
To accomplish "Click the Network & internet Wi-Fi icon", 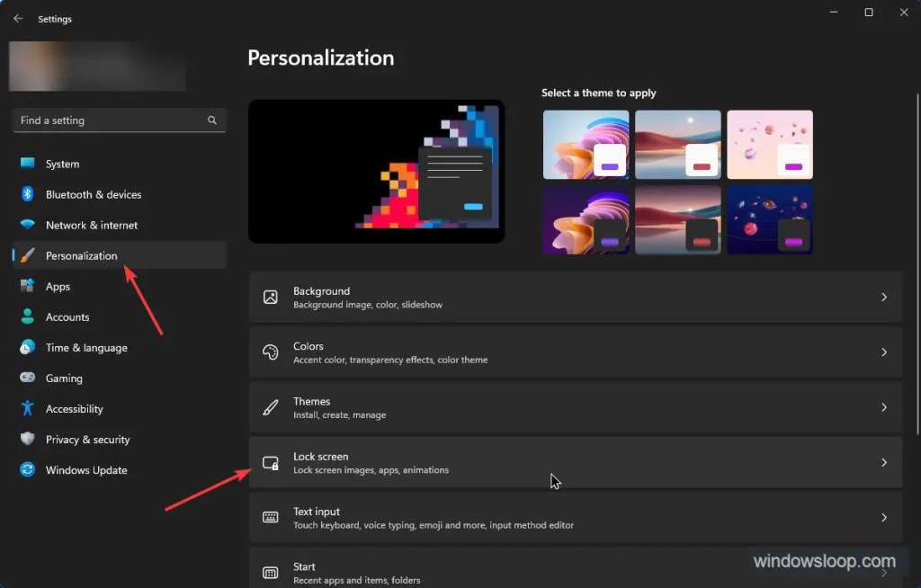I will click(28, 225).
